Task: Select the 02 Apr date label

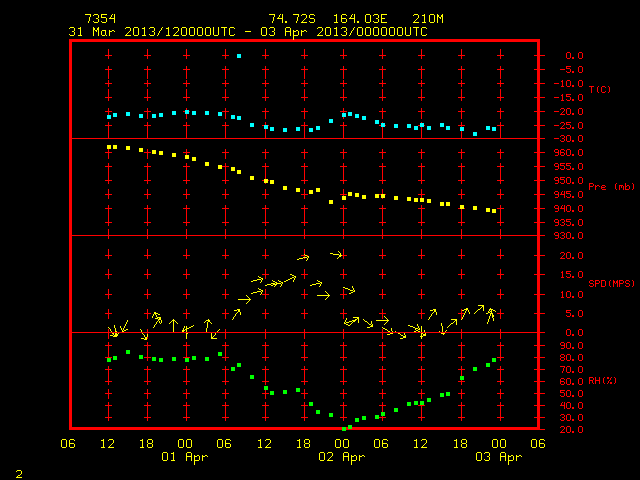Action: [341, 457]
